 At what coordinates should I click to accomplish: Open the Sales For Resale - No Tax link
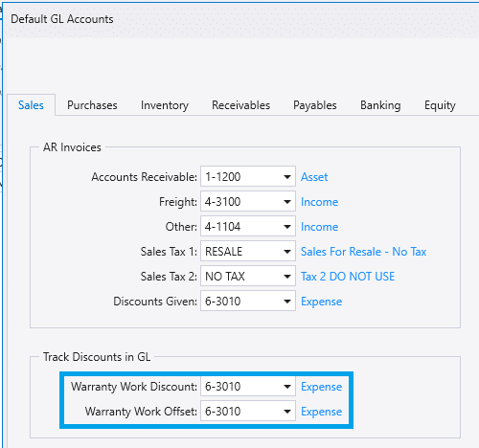(363, 252)
